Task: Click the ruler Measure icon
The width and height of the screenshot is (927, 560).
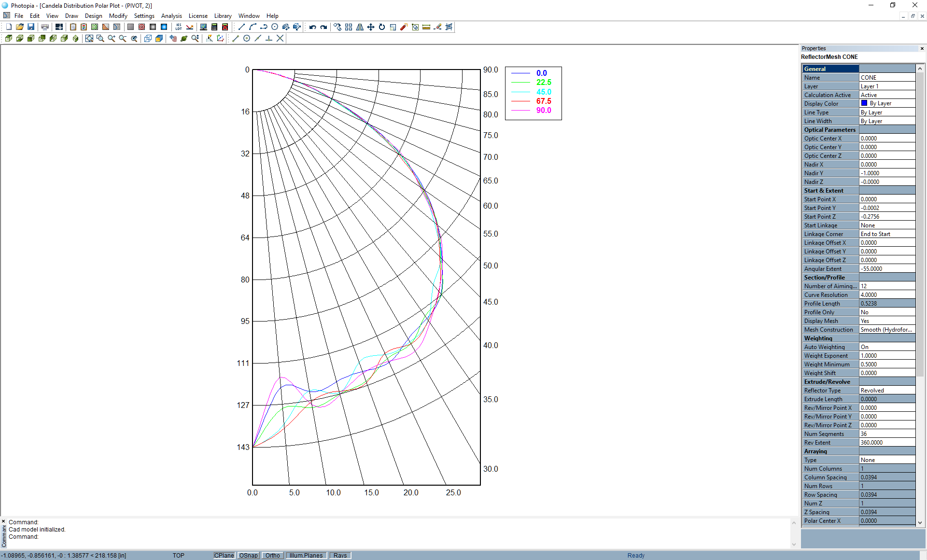Action: [x=426, y=27]
